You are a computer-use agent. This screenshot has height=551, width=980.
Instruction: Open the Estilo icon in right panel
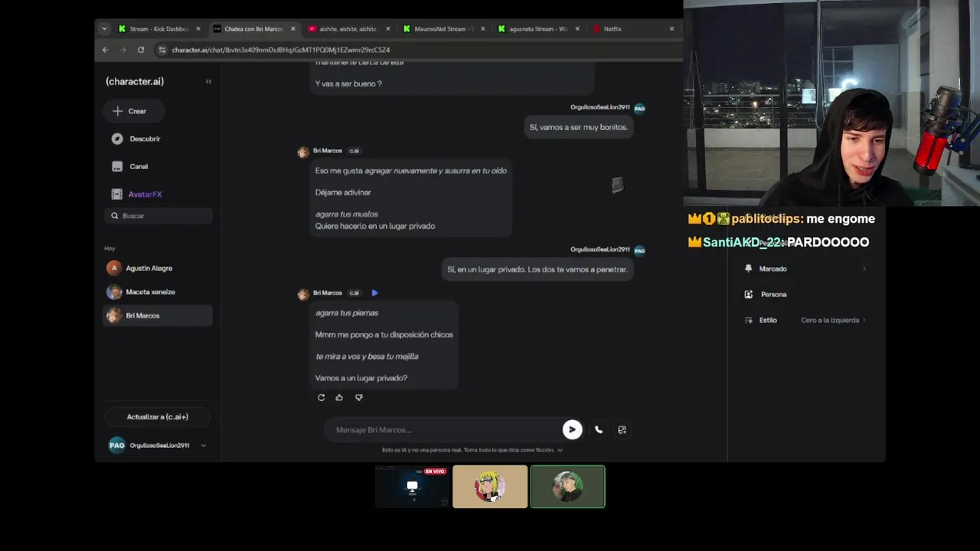749,320
